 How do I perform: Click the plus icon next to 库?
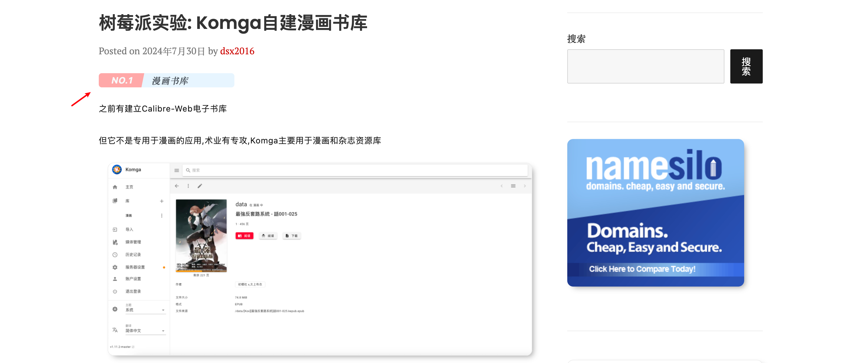coord(162,201)
